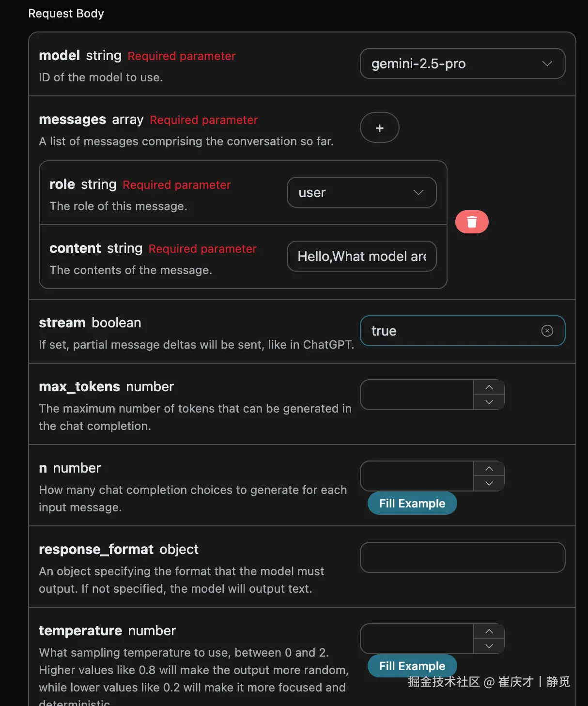Click the model dropdown chevron arrow
588x706 pixels.
coord(547,63)
